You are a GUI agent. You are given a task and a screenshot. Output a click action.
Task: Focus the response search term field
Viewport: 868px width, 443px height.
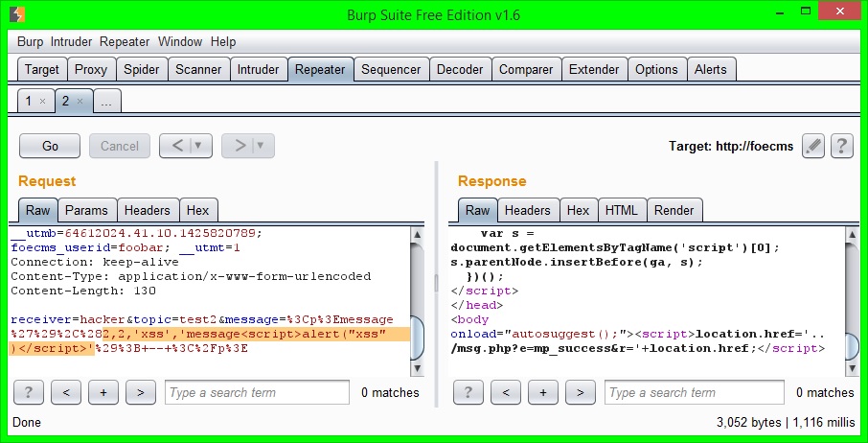click(695, 392)
